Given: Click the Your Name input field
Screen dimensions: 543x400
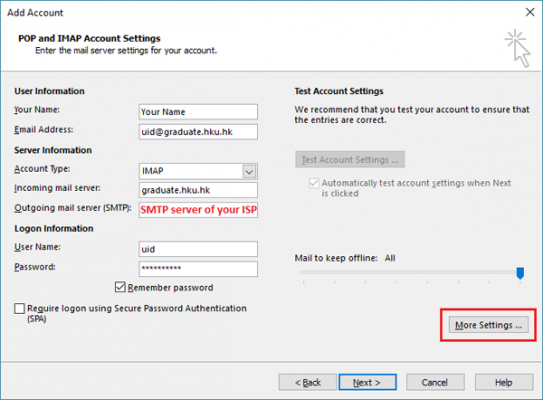Looking at the screenshot, I should tap(198, 112).
